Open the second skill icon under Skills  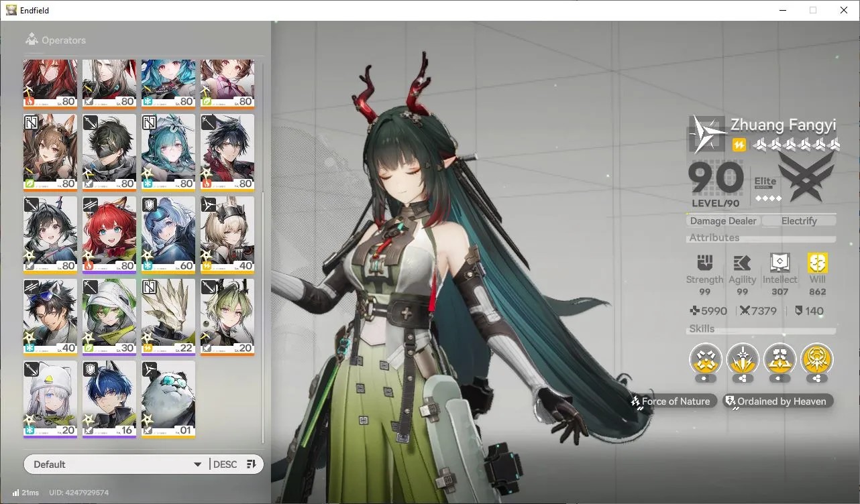[743, 360]
